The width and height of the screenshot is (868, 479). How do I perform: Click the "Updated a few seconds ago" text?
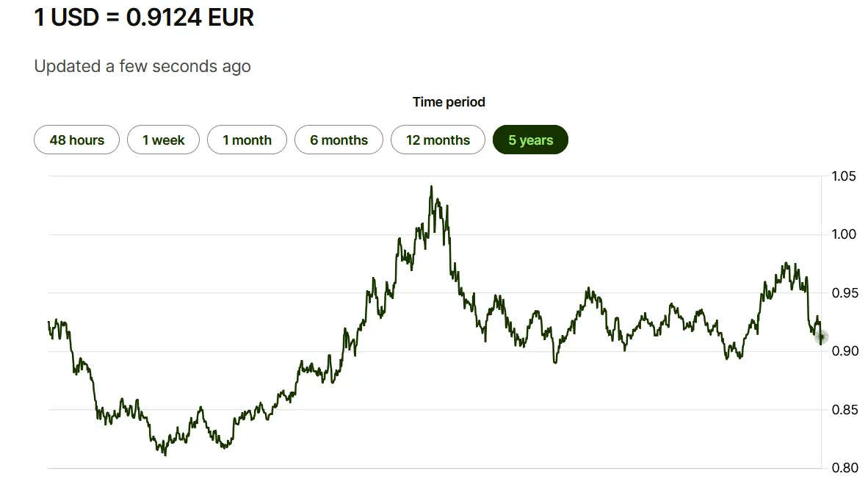pyautogui.click(x=142, y=66)
